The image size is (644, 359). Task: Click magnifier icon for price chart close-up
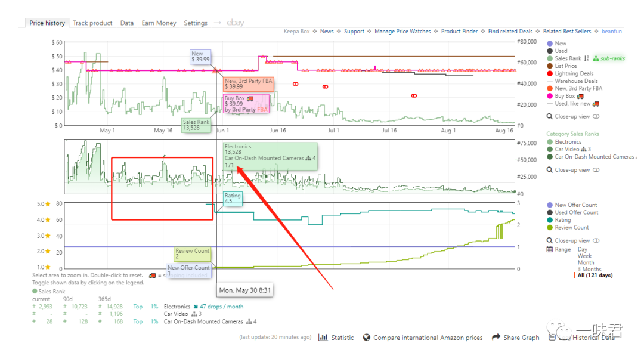click(x=550, y=117)
